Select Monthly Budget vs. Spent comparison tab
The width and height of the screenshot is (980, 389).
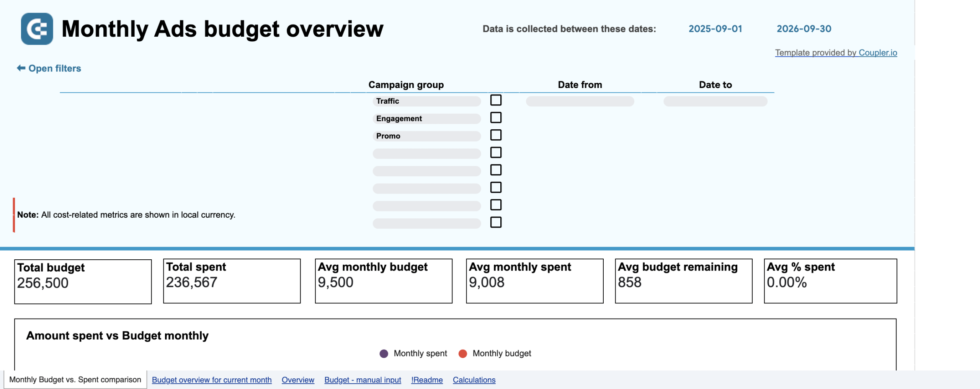tap(75, 379)
